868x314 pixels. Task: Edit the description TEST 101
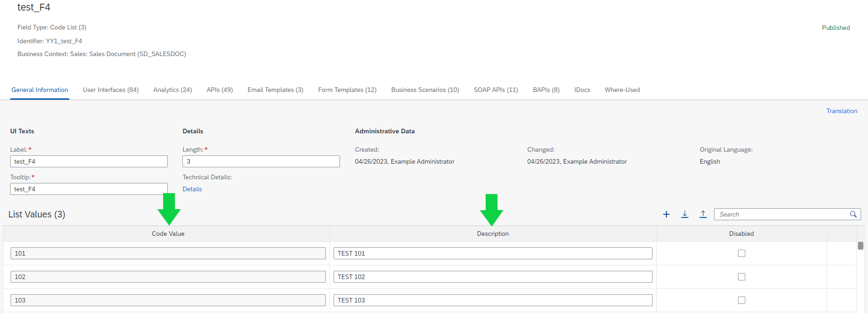pos(493,253)
